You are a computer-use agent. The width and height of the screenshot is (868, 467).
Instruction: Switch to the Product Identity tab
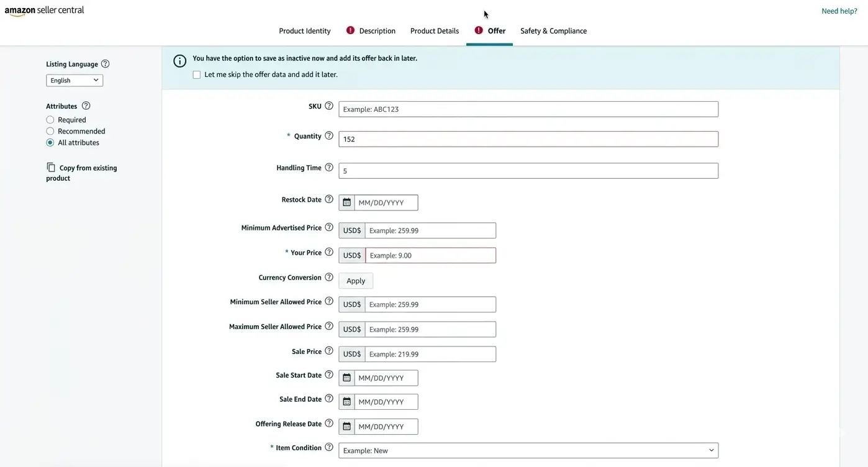point(304,30)
